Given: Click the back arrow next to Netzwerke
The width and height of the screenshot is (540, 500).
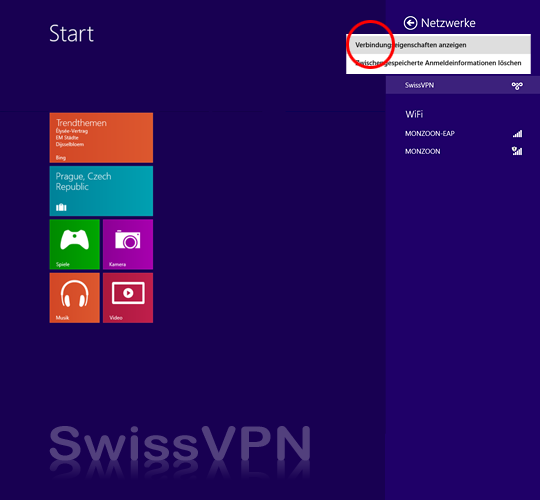Looking at the screenshot, I should [410, 23].
